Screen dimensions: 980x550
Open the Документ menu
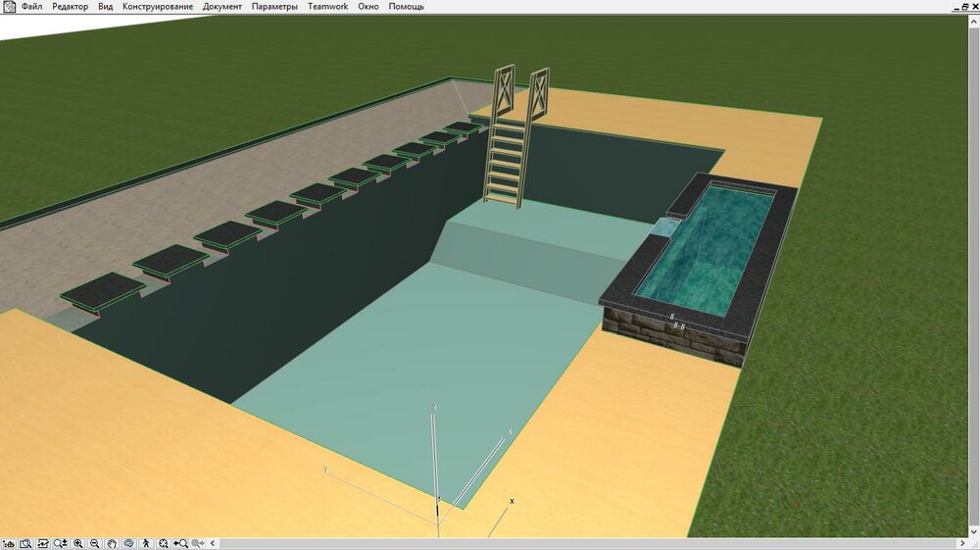221,6
